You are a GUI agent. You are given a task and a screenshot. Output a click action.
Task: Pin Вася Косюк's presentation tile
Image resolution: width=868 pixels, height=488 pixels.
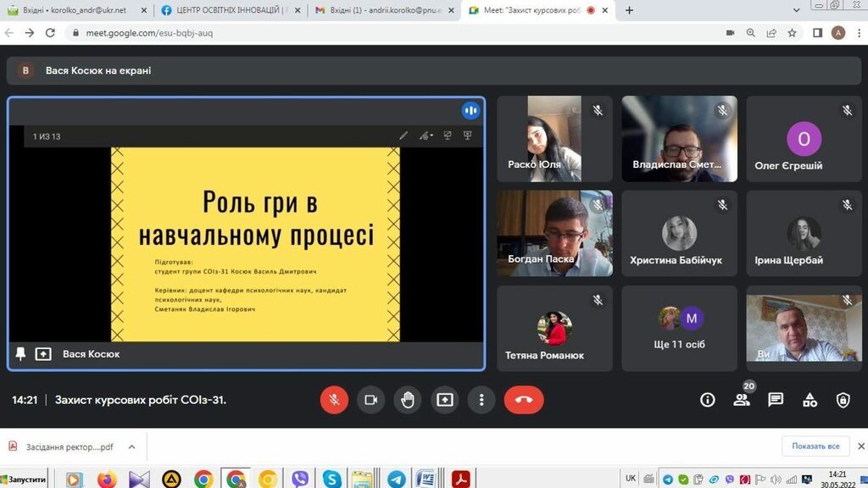(x=20, y=354)
